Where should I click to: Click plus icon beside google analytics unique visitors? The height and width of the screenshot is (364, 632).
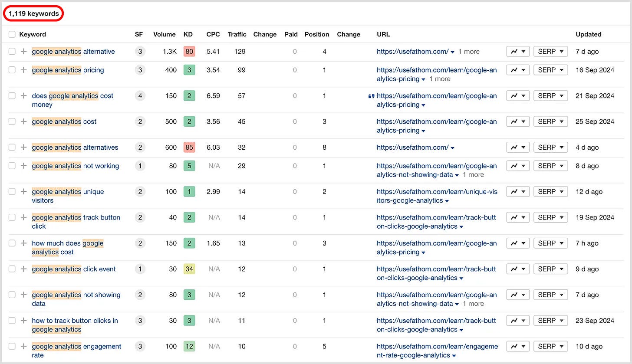[23, 191]
